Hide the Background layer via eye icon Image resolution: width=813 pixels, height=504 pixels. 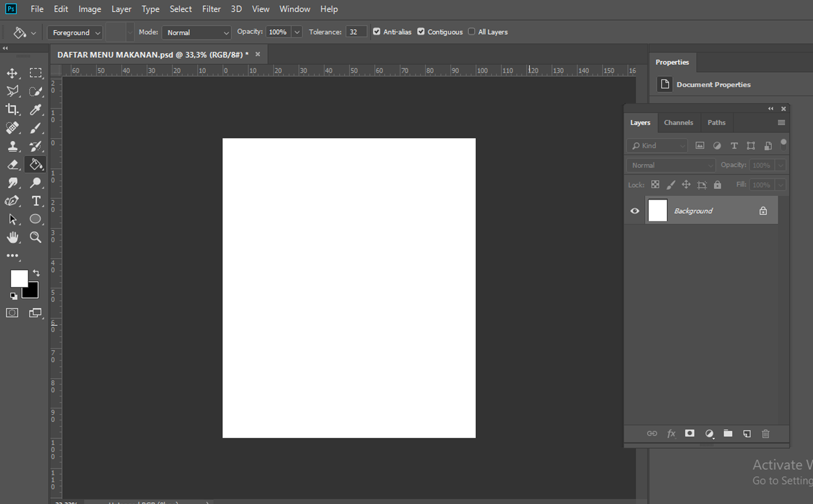pos(635,211)
